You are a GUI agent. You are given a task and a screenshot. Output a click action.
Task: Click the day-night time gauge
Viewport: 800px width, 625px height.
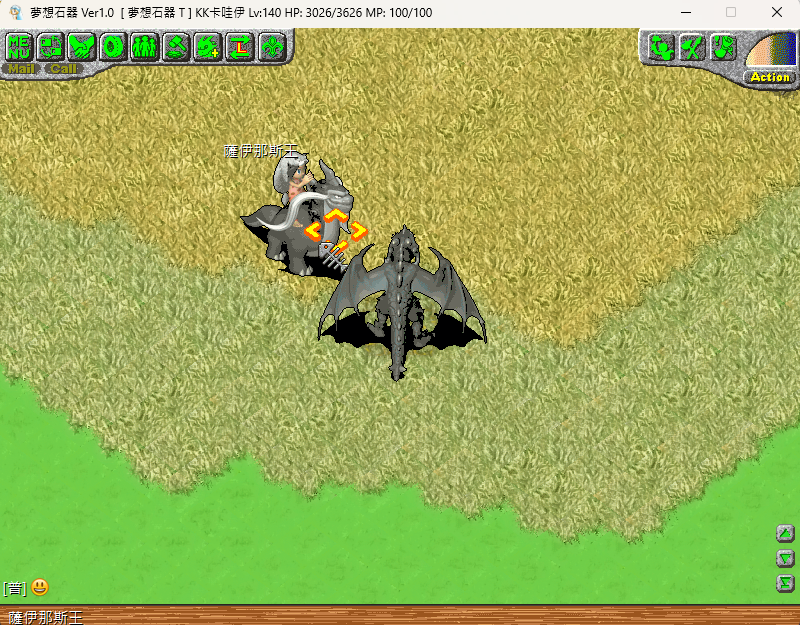(x=770, y=51)
